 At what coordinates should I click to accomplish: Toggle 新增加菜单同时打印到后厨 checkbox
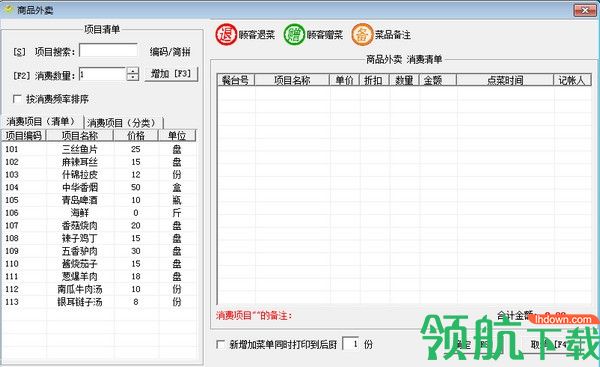[220, 344]
